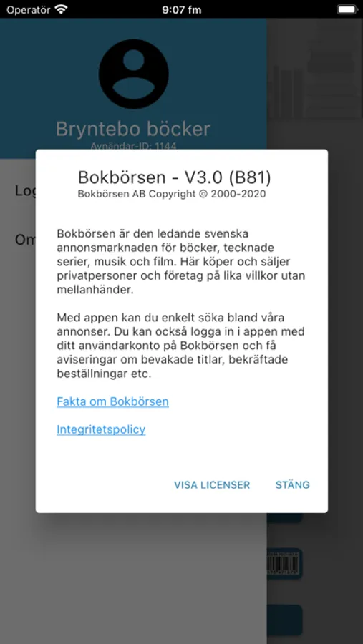The image size is (363, 644).
Task: Tap the blue button peeking below the dialog
Action: click(284, 518)
